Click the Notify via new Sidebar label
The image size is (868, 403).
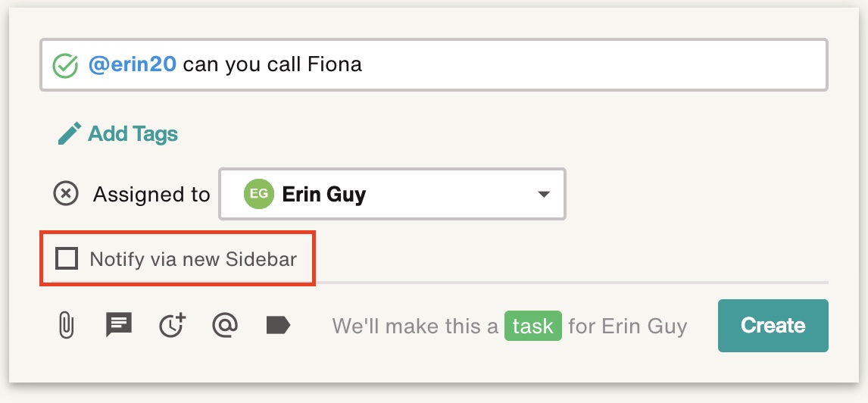coord(193,259)
